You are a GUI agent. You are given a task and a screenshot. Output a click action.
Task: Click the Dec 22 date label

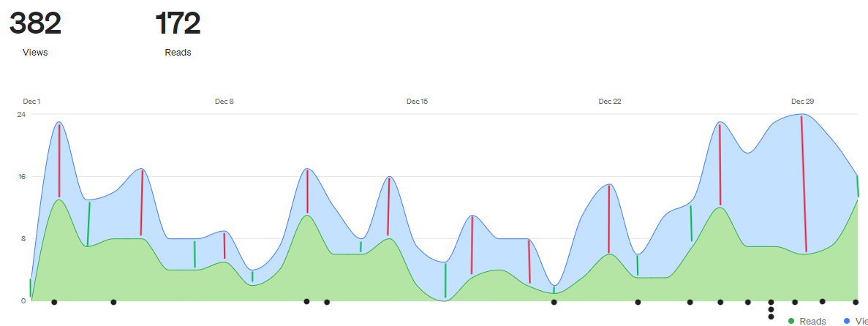pos(609,102)
